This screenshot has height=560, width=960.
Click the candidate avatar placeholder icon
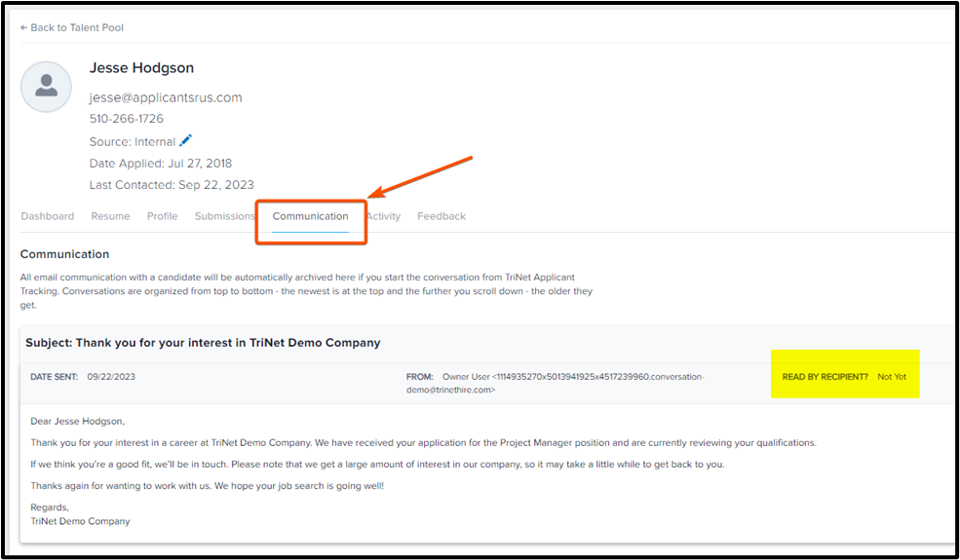pos(46,87)
